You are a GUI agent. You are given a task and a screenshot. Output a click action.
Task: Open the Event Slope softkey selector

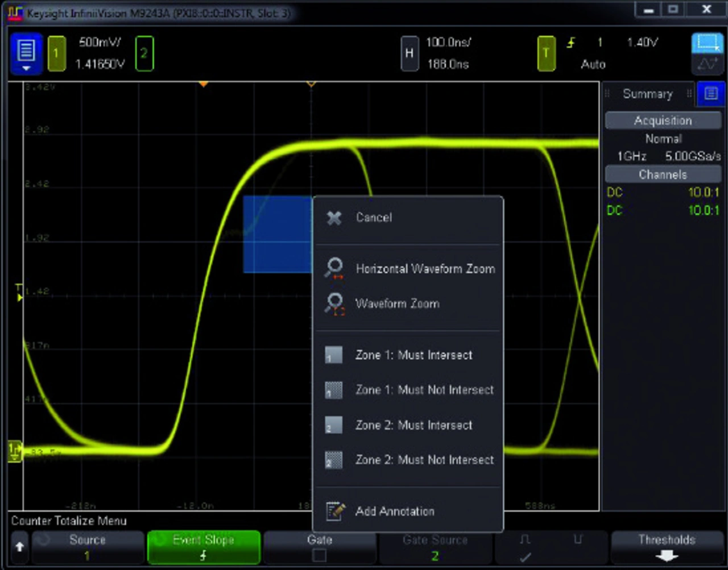[204, 547]
